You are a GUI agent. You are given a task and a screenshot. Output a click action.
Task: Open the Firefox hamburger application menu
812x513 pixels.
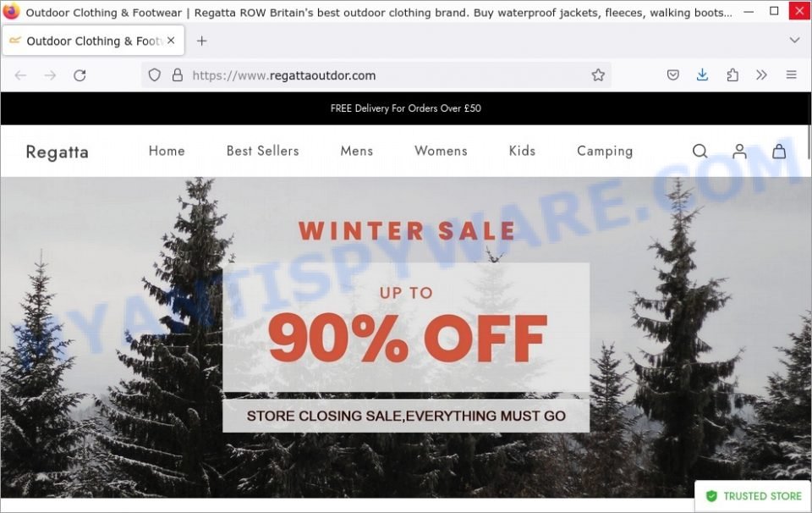click(x=792, y=75)
